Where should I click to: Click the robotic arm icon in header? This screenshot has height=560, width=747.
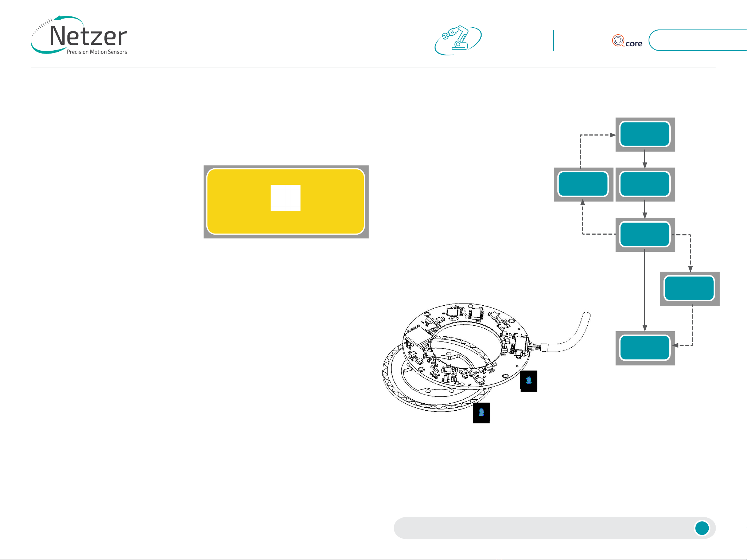point(458,40)
